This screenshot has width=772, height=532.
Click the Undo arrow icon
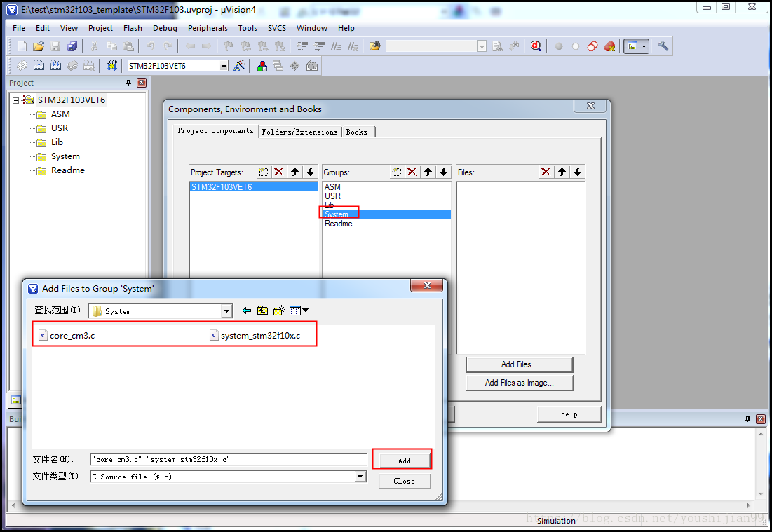tap(150, 46)
